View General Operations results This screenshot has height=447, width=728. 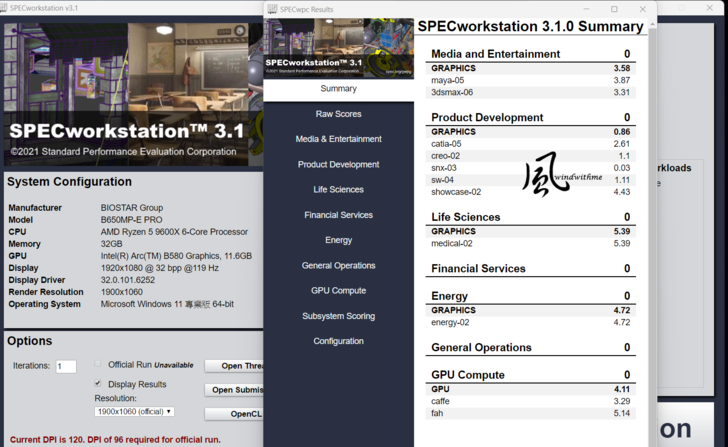(x=338, y=266)
